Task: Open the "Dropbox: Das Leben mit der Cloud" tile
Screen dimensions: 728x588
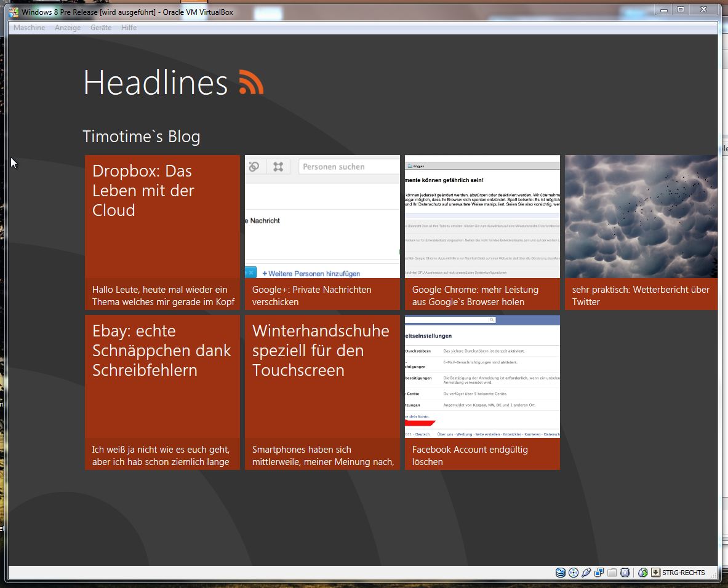Action: tap(162, 232)
